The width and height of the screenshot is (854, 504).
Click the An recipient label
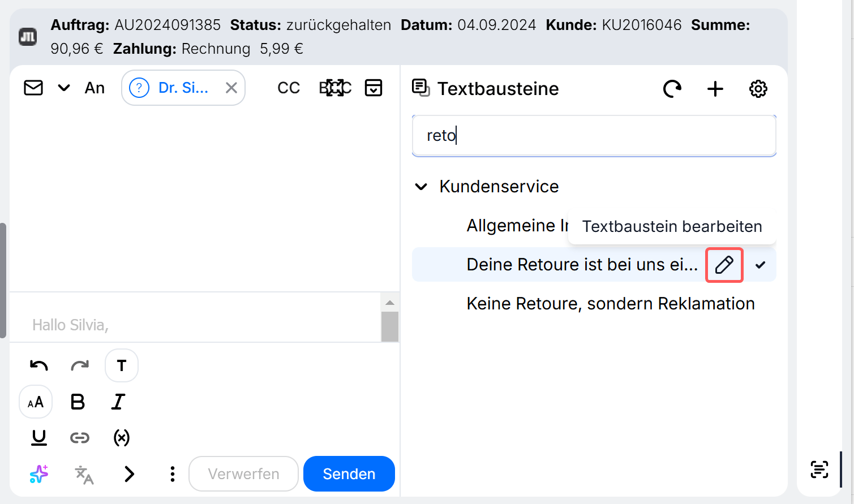tap(95, 88)
